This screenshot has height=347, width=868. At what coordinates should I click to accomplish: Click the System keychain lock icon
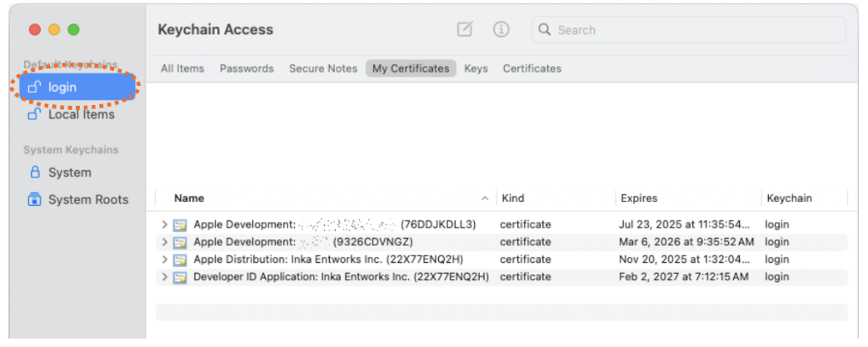pyautogui.click(x=35, y=173)
